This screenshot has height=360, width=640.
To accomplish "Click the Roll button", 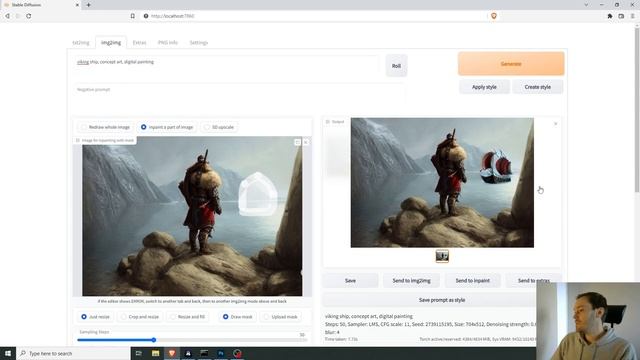I will pos(396,66).
